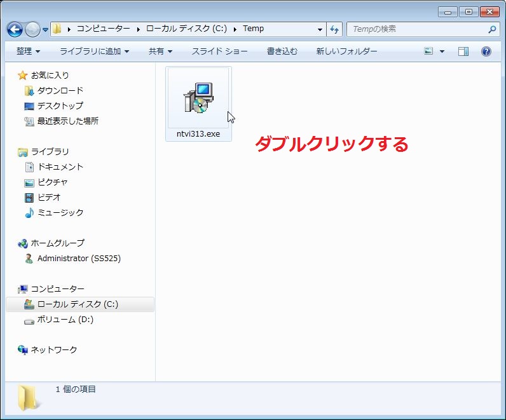Click the refresh button beside address bar
Screen dimensions: 506x420
point(335,29)
